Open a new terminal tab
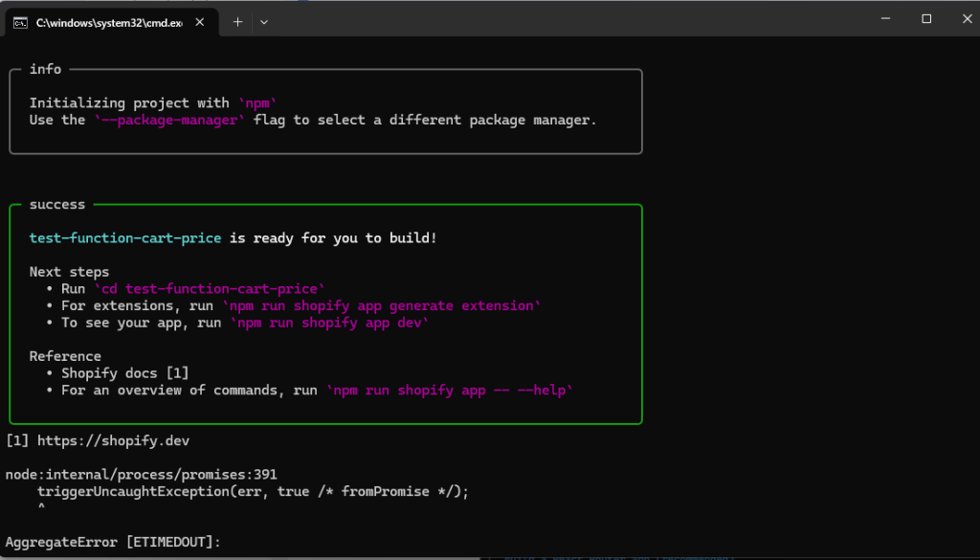 click(238, 22)
